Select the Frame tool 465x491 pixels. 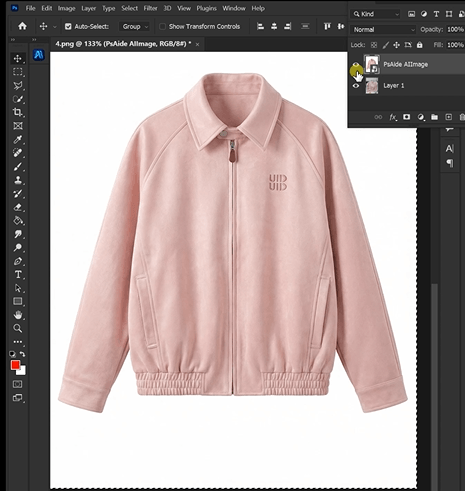pyautogui.click(x=18, y=126)
